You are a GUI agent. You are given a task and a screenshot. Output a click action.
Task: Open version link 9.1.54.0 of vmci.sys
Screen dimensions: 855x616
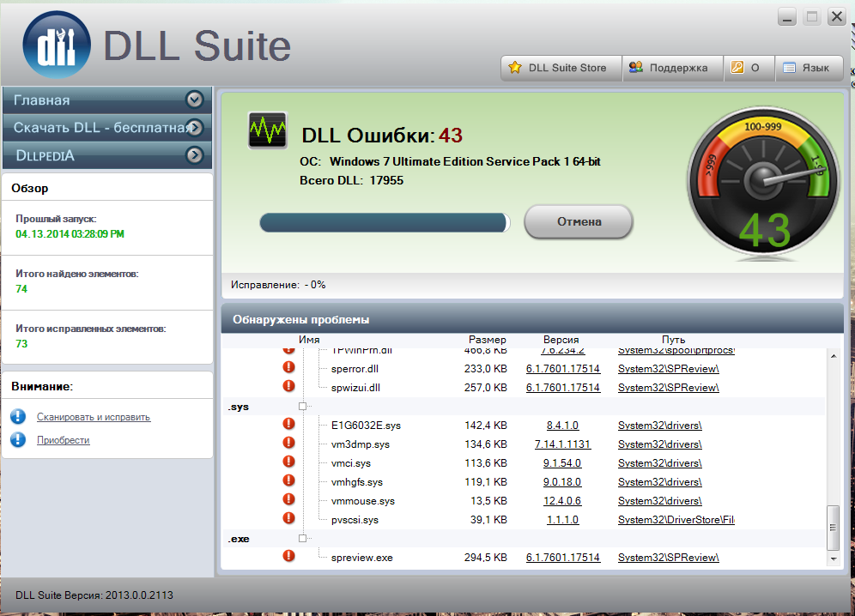[x=562, y=463]
